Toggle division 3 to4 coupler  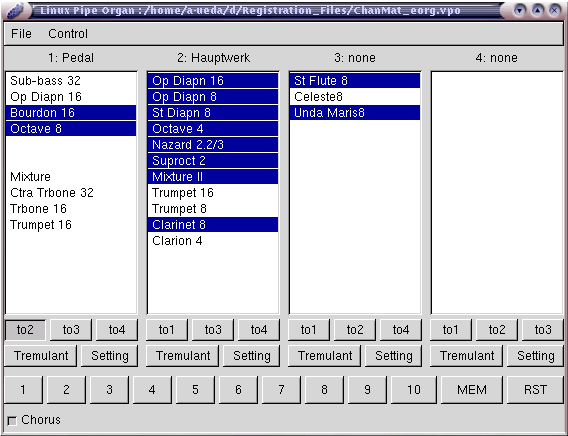pyautogui.click(x=401, y=330)
